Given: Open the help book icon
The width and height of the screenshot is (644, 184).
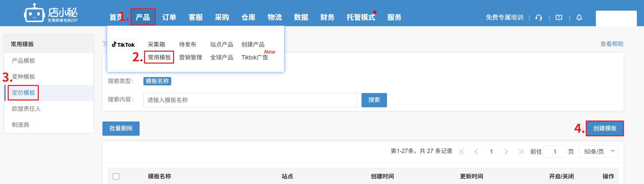Looking at the screenshot, I should click(559, 17).
